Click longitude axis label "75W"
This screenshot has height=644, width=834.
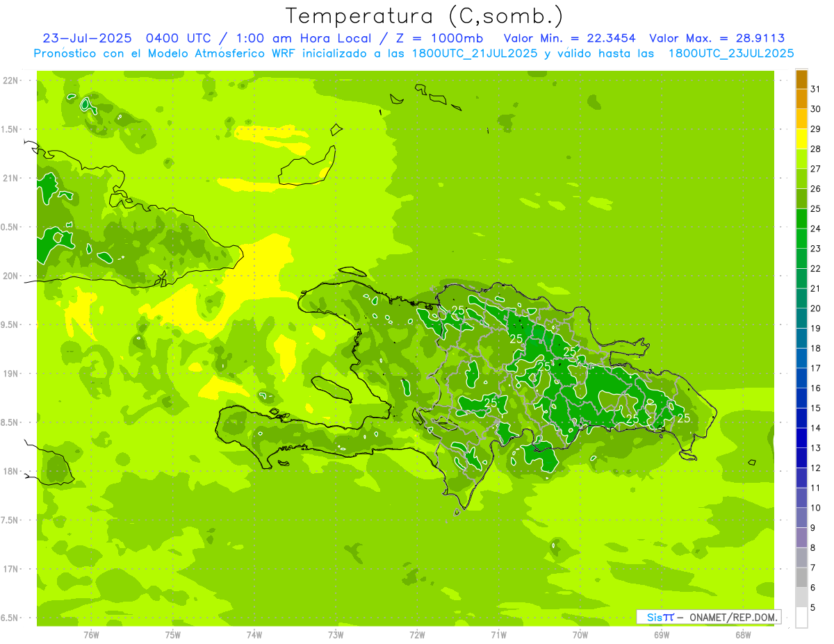173,634
